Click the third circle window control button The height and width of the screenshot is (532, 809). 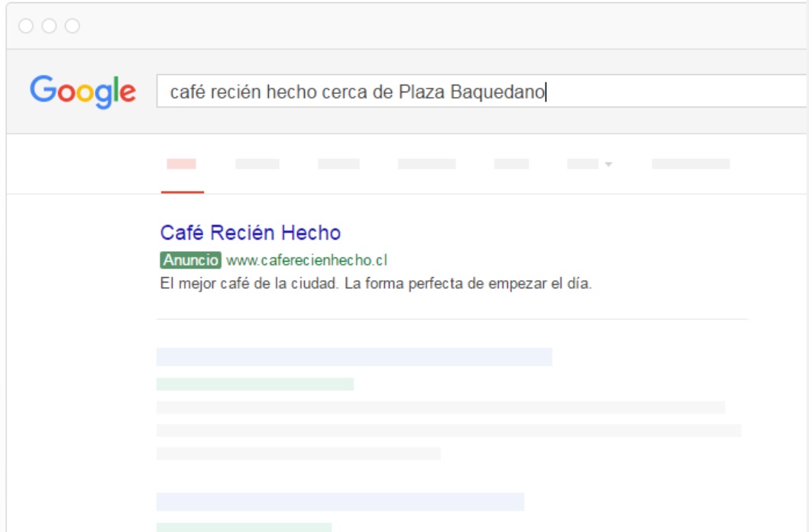click(72, 27)
